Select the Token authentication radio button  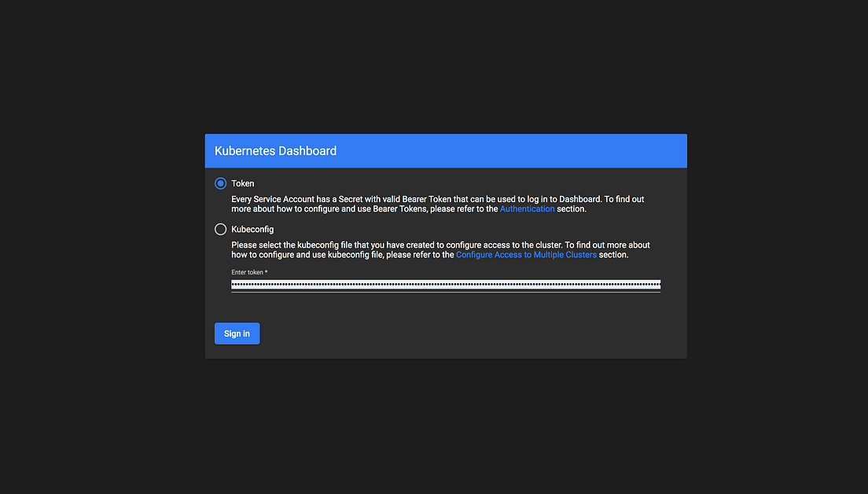(220, 182)
